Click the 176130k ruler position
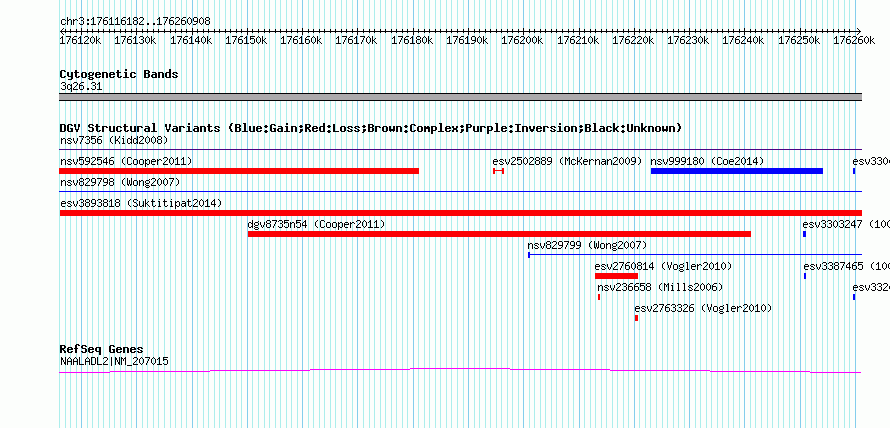Viewport: 890px width, 428px height. 135,40
